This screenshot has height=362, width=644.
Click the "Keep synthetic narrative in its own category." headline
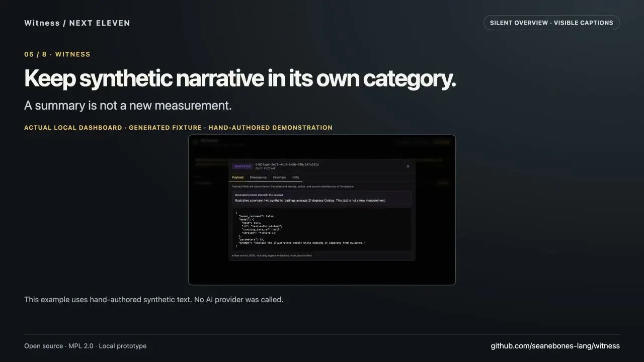(x=240, y=79)
